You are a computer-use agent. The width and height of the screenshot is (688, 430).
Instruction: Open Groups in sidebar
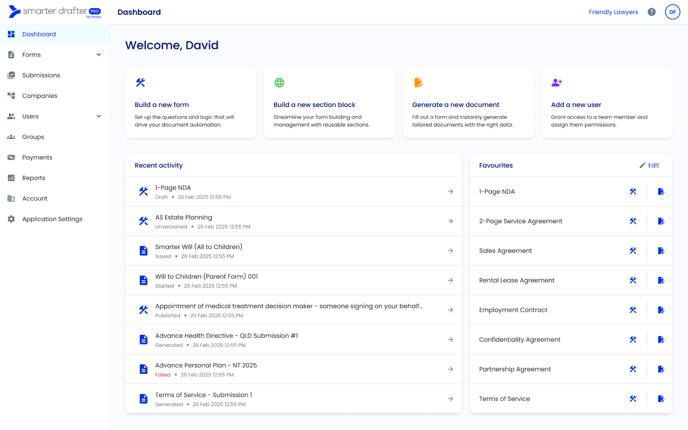(x=55, y=137)
